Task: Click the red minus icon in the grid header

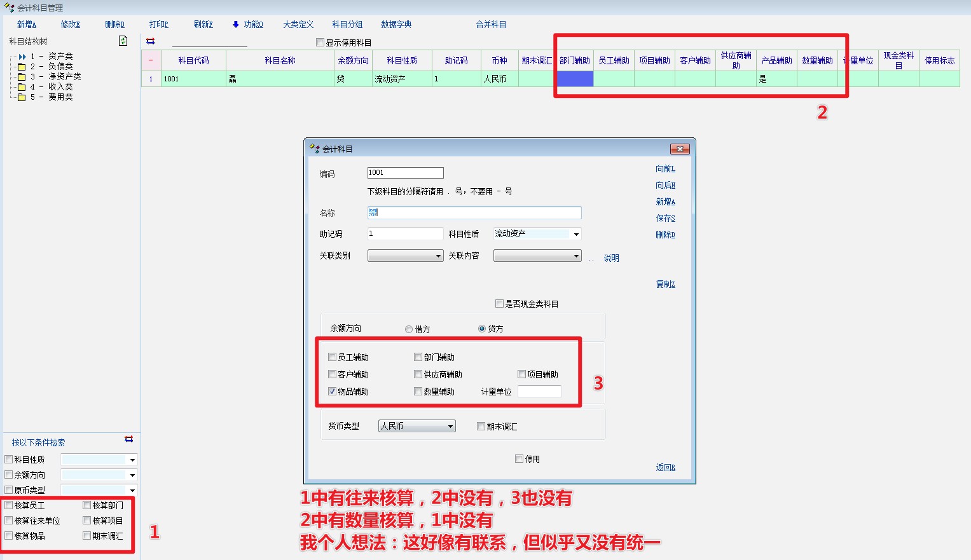Action: [x=151, y=60]
